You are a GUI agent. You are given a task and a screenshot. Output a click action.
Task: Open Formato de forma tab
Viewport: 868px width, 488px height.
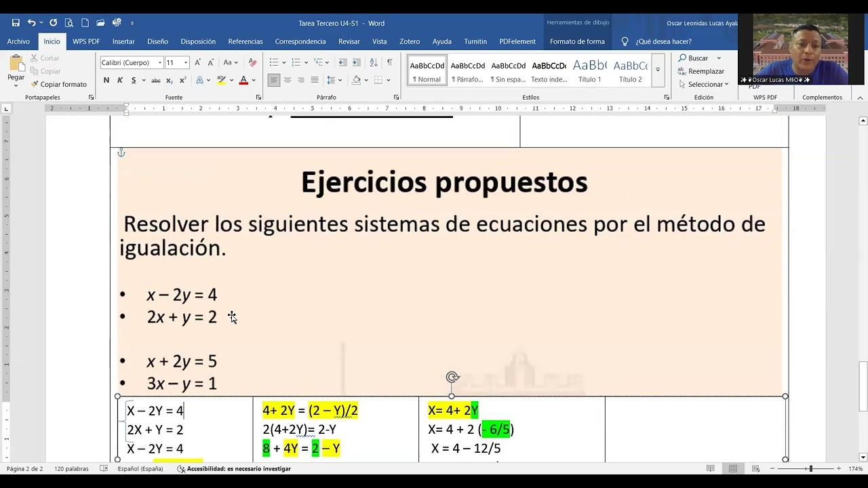pyautogui.click(x=577, y=41)
